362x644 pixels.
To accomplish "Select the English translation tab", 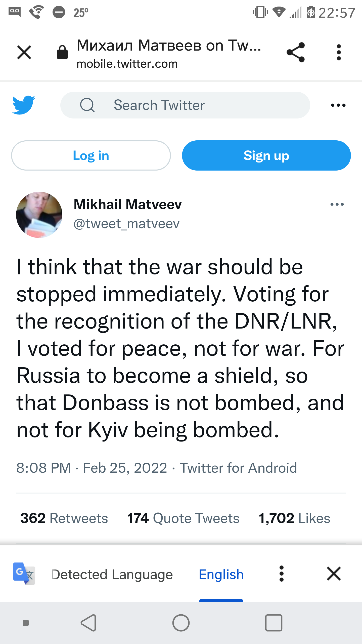I will tap(221, 575).
